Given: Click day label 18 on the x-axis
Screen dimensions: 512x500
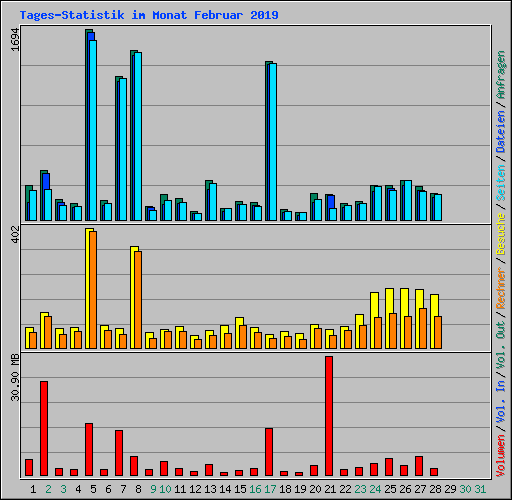Looking at the screenshot, I should coord(285,489).
